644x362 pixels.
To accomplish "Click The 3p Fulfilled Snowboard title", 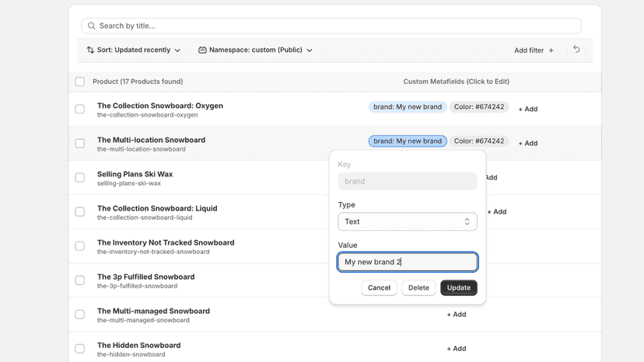I will tap(145, 277).
